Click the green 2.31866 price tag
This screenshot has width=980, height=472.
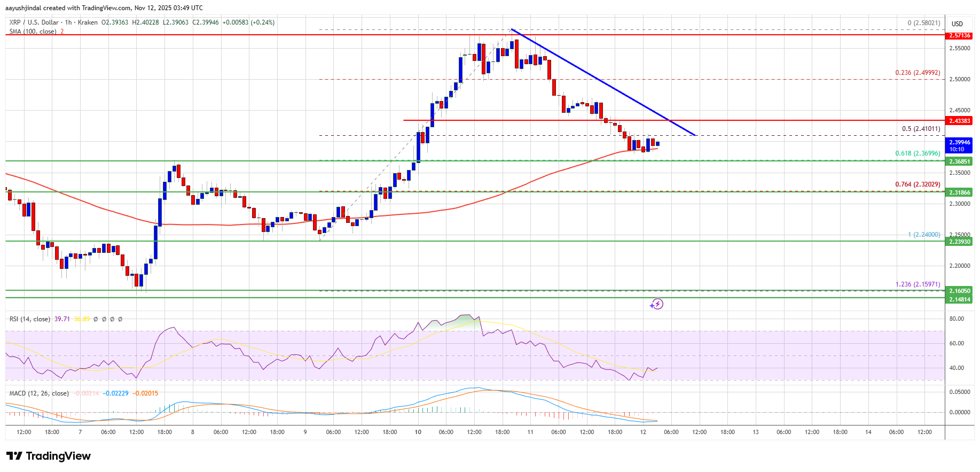click(959, 192)
